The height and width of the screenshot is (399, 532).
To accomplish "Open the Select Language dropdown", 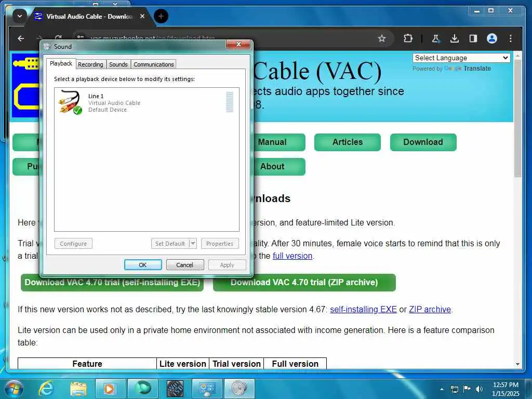I will [461, 58].
